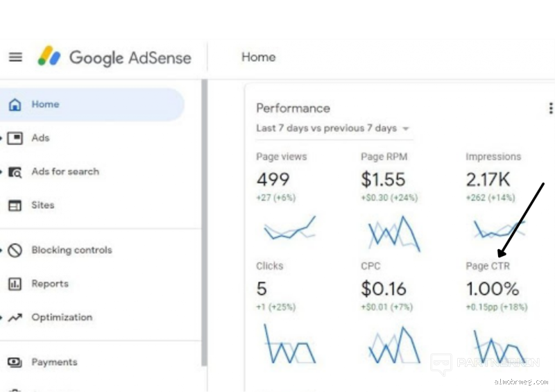The width and height of the screenshot is (555, 392).
Task: Click the Home house icon
Action: coord(15,105)
